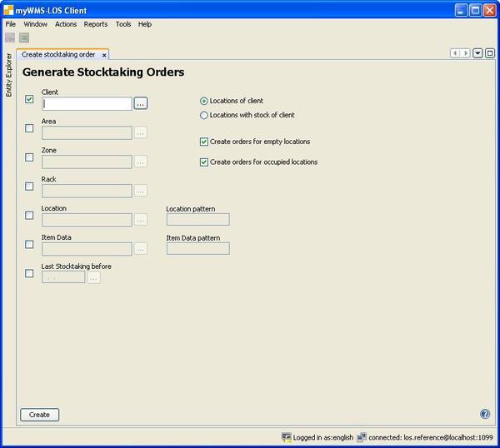Close the myWMS-LOS Client window
500x448 pixels.
click(x=489, y=10)
